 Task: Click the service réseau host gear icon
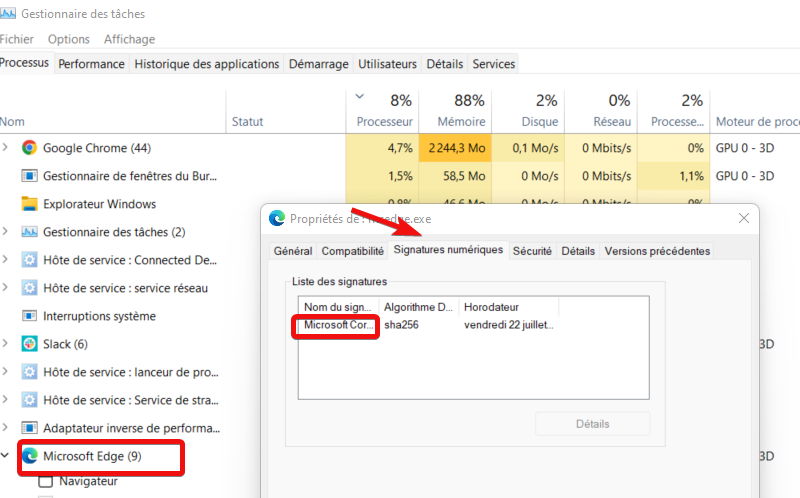coord(29,288)
